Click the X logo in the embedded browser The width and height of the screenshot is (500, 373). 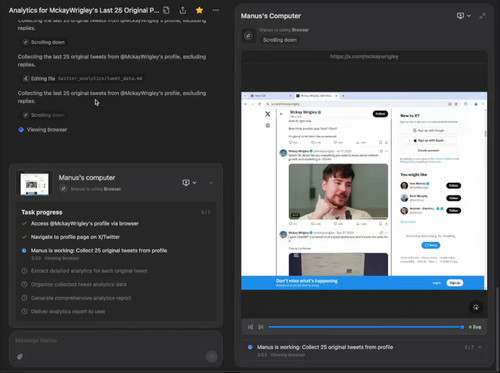click(x=268, y=114)
